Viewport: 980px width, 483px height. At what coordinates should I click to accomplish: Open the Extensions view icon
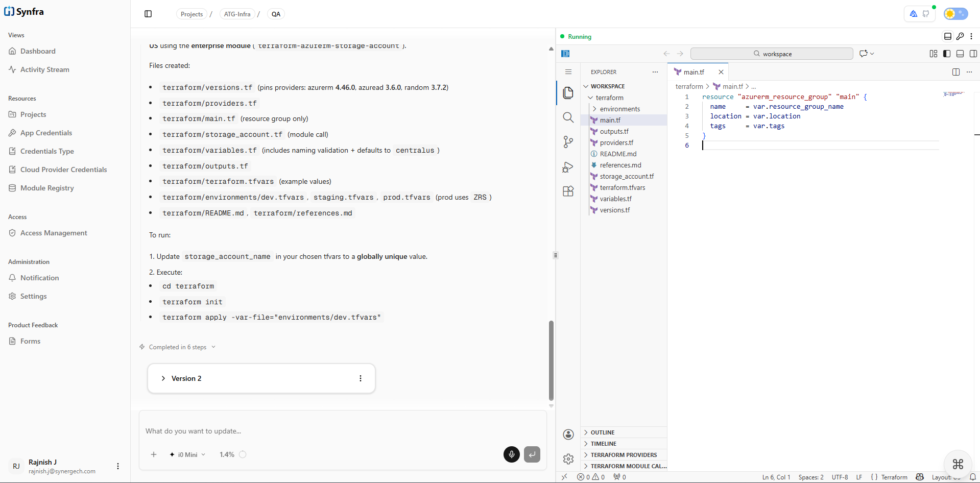(x=568, y=191)
